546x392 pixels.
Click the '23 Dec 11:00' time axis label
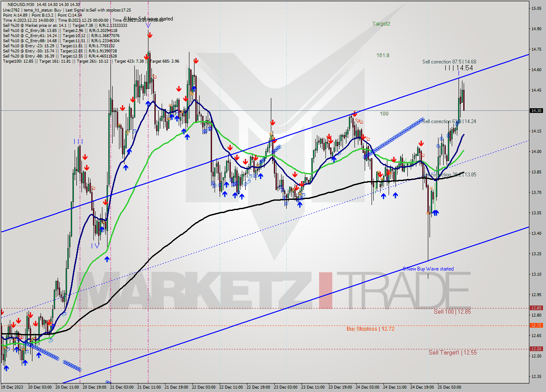pos(313,387)
